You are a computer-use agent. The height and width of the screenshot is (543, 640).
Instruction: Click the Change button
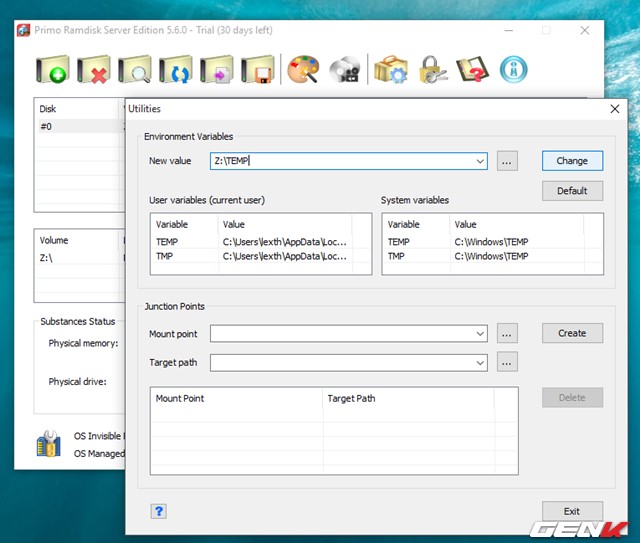pyautogui.click(x=572, y=161)
